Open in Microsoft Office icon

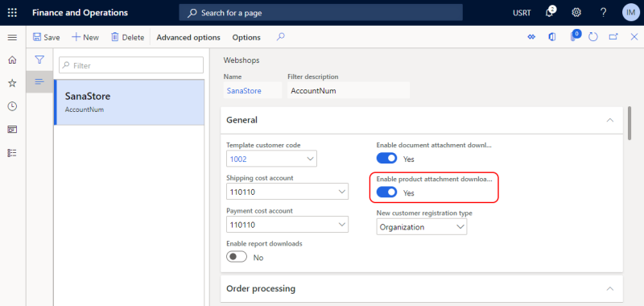[x=552, y=37]
